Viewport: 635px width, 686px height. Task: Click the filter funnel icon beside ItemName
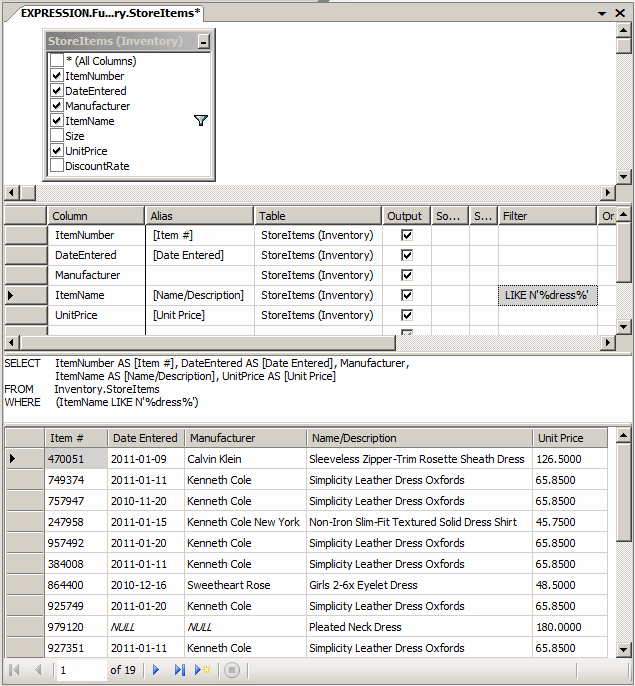pos(200,120)
